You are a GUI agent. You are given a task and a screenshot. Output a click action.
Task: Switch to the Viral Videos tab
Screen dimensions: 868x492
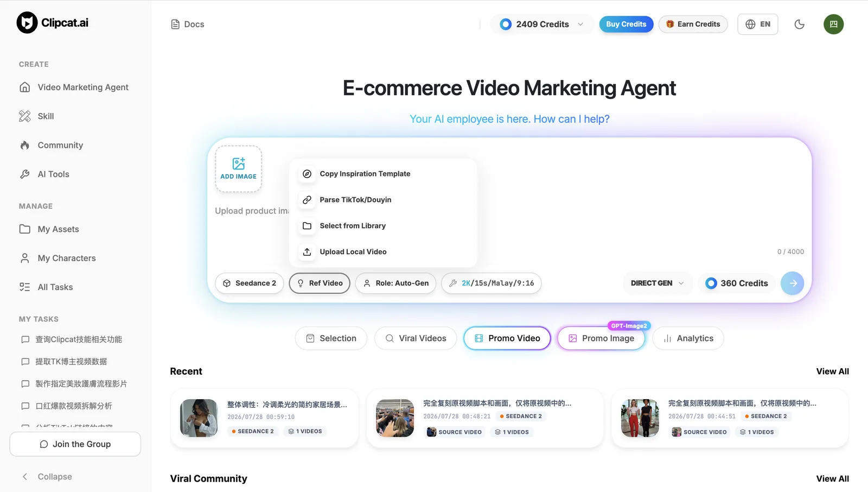[x=416, y=338]
